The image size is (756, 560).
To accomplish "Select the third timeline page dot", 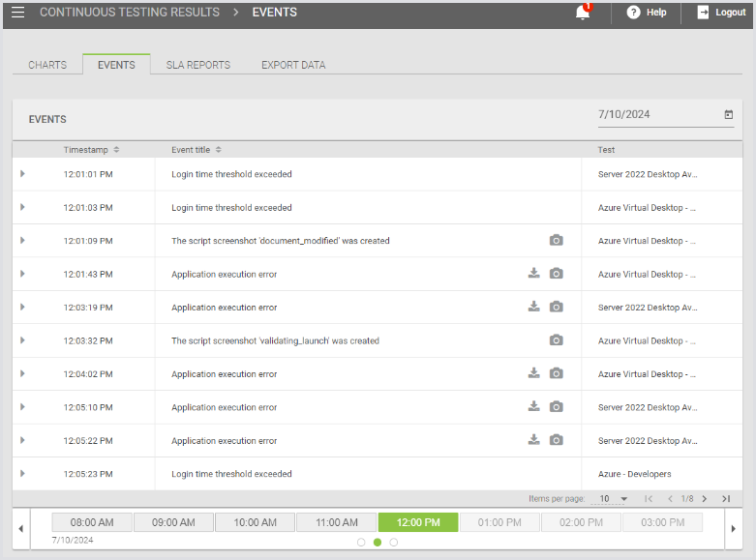I will click(393, 543).
